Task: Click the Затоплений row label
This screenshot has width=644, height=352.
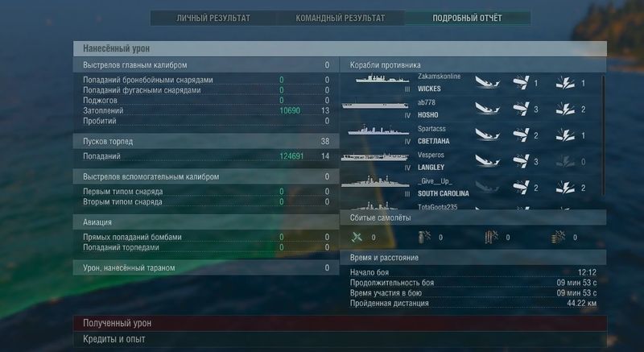Action: point(103,110)
